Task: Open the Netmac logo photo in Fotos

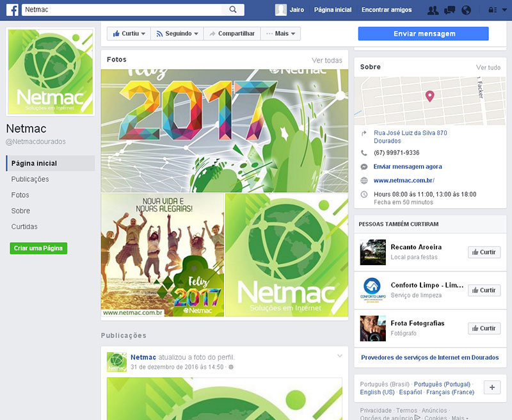Action: (x=287, y=255)
